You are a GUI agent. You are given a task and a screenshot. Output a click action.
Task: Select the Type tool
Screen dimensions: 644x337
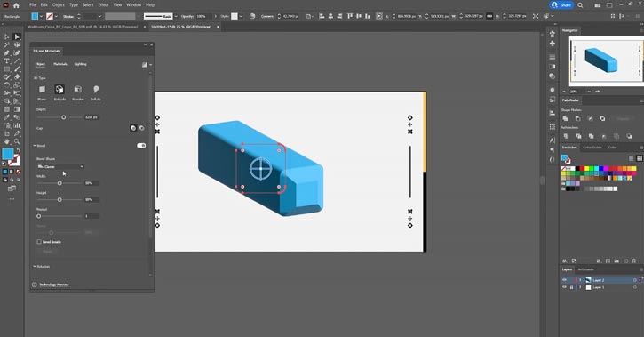tap(7, 60)
